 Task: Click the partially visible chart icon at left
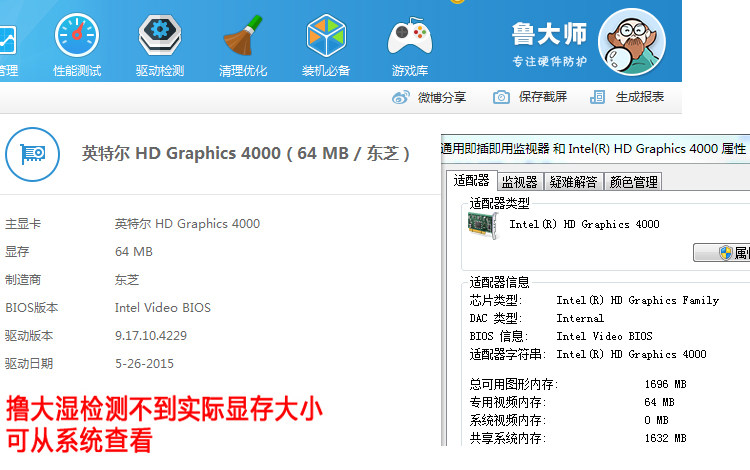(x=8, y=40)
